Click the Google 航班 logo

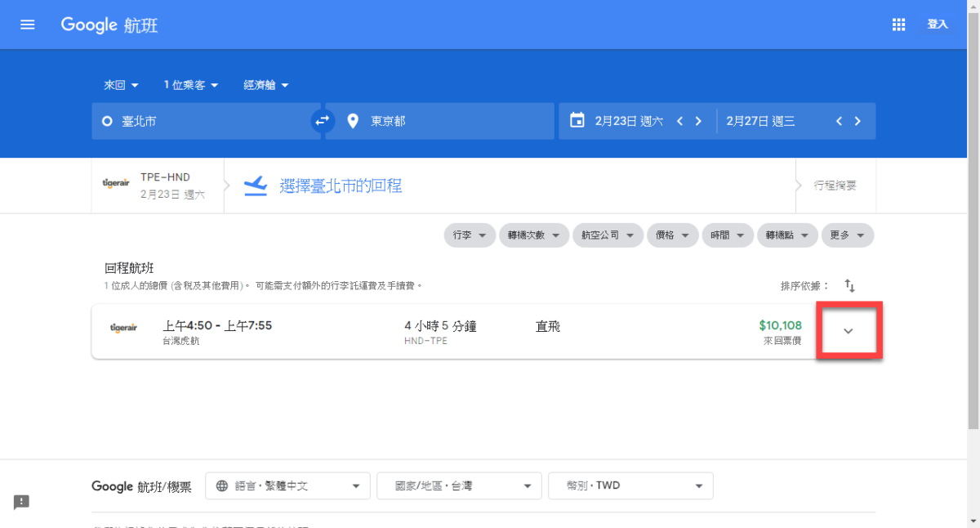pos(109,25)
